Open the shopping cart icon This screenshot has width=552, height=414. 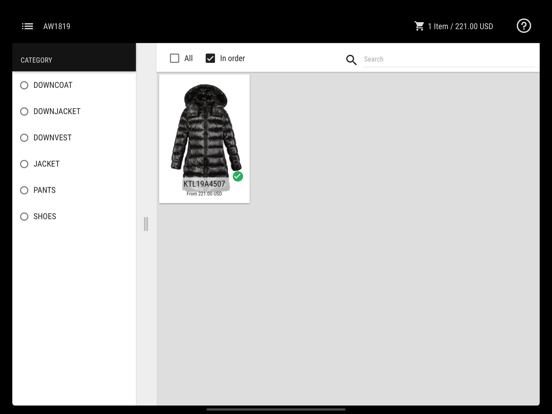point(419,26)
